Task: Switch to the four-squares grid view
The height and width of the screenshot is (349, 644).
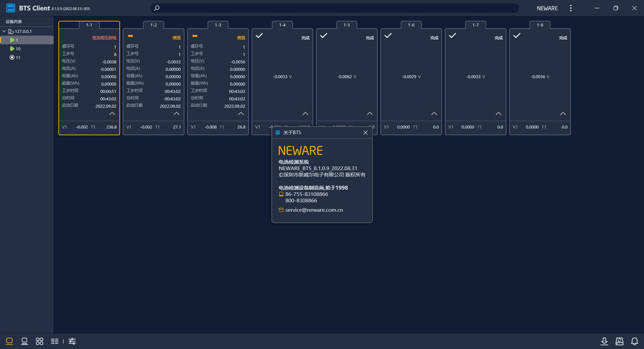Action: coord(39,341)
